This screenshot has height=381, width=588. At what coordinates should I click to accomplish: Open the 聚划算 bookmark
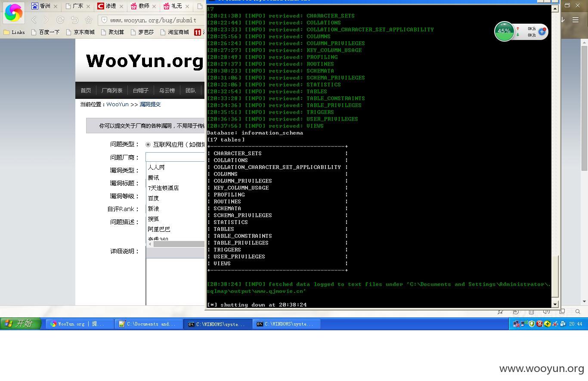click(x=112, y=32)
